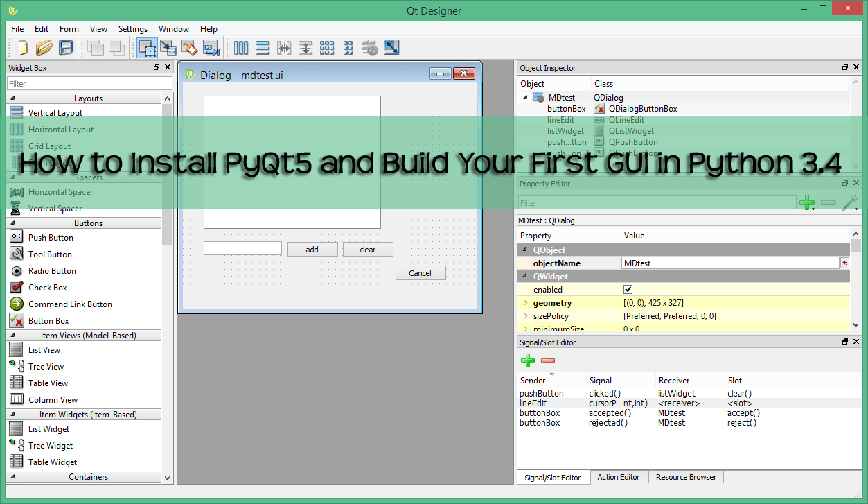
Task: Click the Adjust Size toolbar icon
Action: click(x=391, y=48)
